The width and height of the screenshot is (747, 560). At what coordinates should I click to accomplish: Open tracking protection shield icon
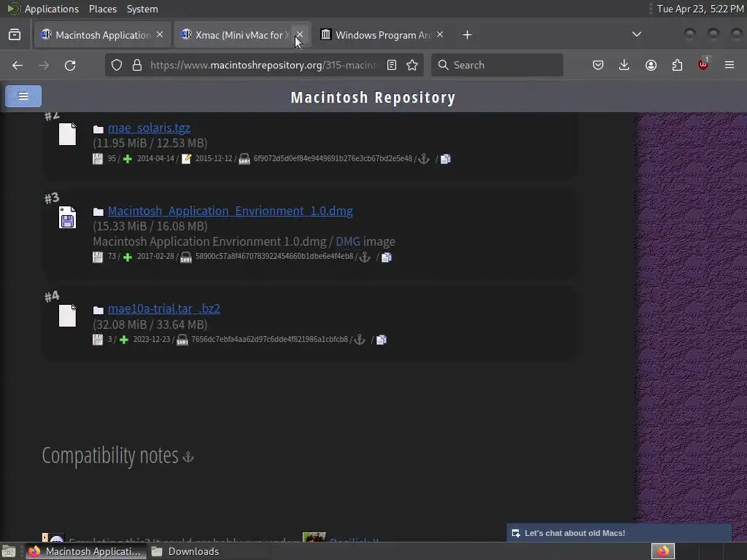pyautogui.click(x=117, y=65)
